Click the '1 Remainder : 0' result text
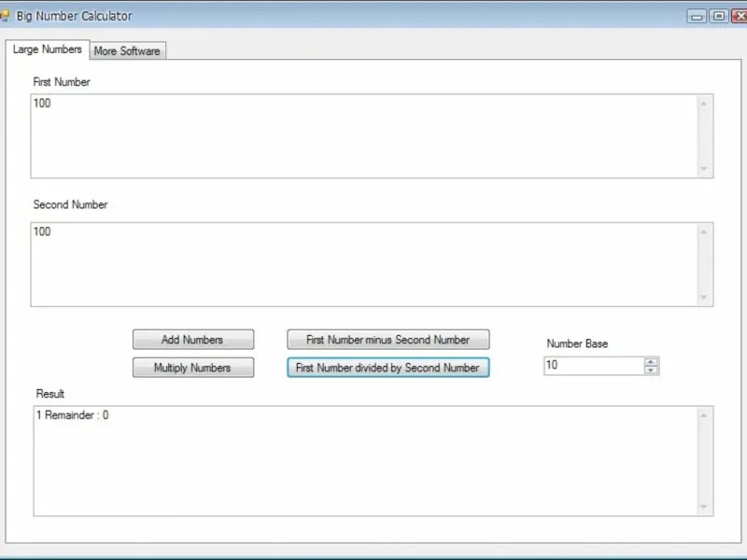The height and width of the screenshot is (560, 747). [x=73, y=415]
